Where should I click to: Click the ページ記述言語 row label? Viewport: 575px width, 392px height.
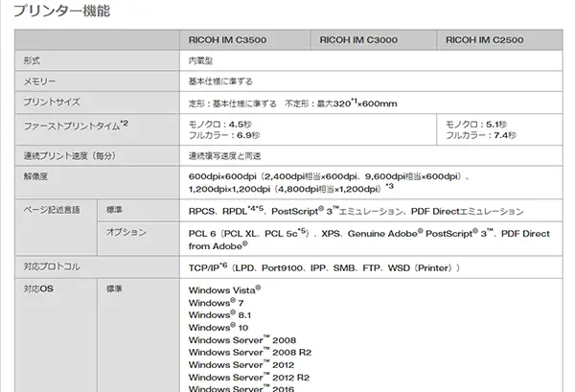(x=52, y=210)
